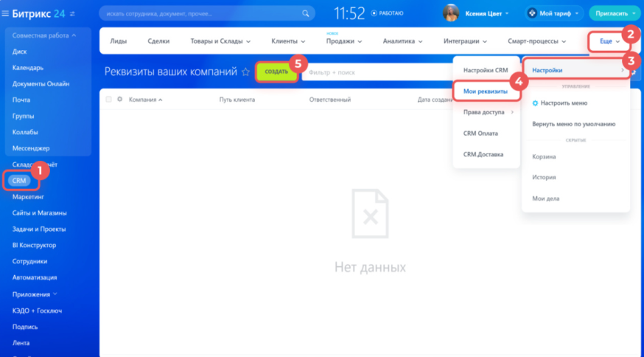Choose Вернуть меню по умолчанию

pos(575,124)
